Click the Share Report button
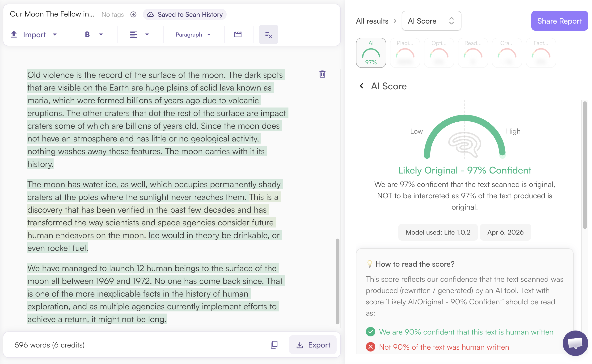Viewport: 592px width, 364px height. [x=559, y=21]
